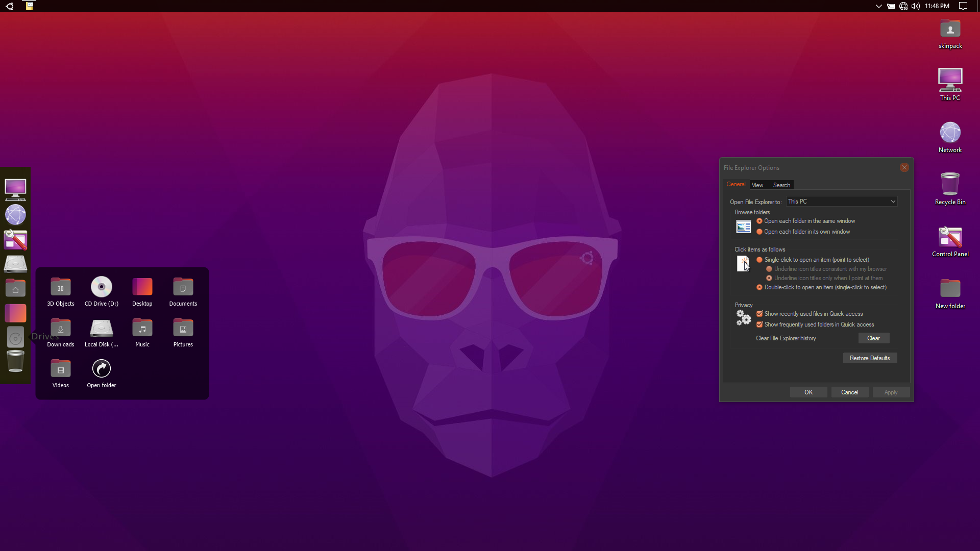Switch to the Search tab

(781, 185)
